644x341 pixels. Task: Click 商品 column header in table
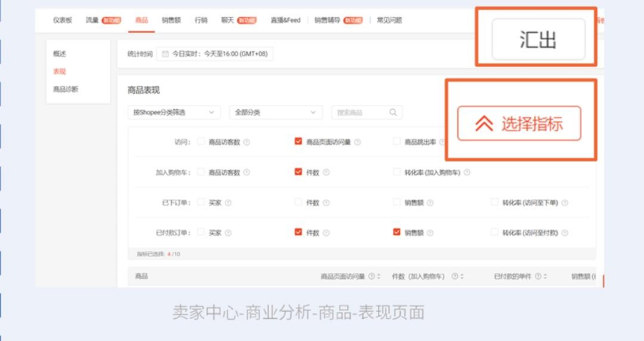coord(141,276)
